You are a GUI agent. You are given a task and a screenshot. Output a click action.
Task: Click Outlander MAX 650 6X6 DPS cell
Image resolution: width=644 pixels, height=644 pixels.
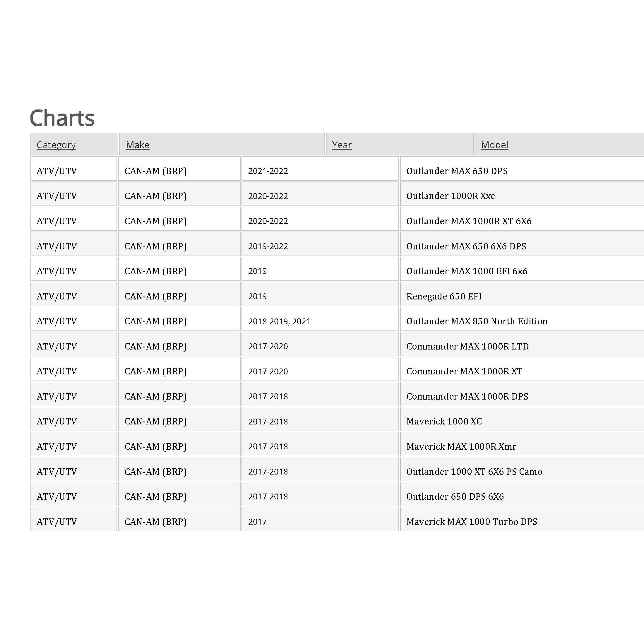tap(522, 244)
